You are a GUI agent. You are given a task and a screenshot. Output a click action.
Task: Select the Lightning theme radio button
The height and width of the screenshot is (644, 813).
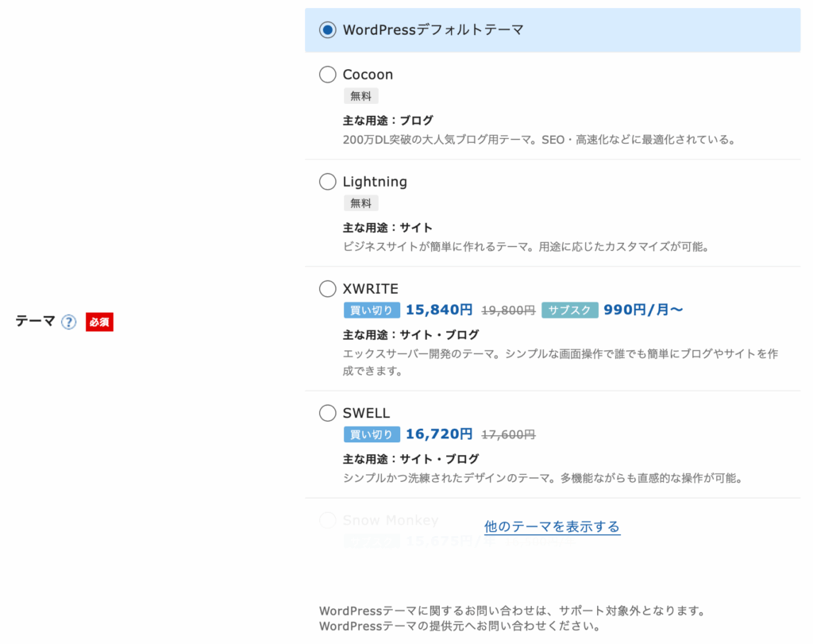(x=328, y=182)
